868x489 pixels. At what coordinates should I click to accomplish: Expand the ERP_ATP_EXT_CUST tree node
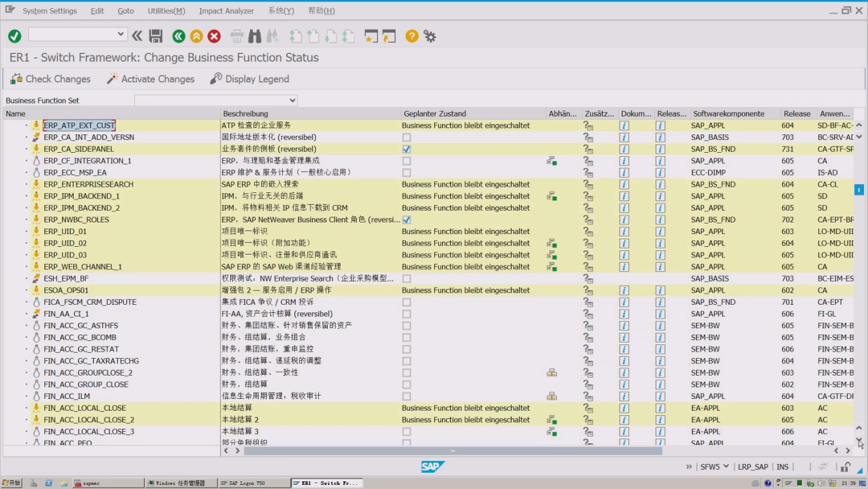[26, 125]
